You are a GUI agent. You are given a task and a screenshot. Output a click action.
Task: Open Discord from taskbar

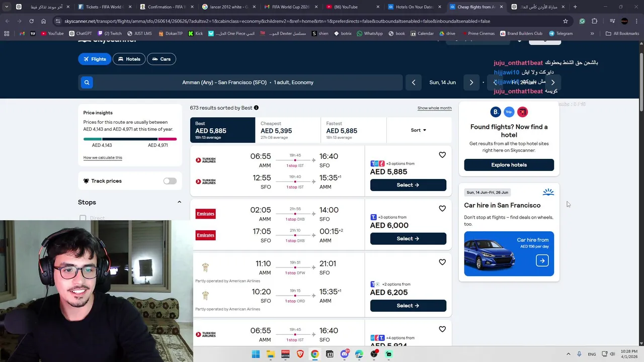coord(345,354)
